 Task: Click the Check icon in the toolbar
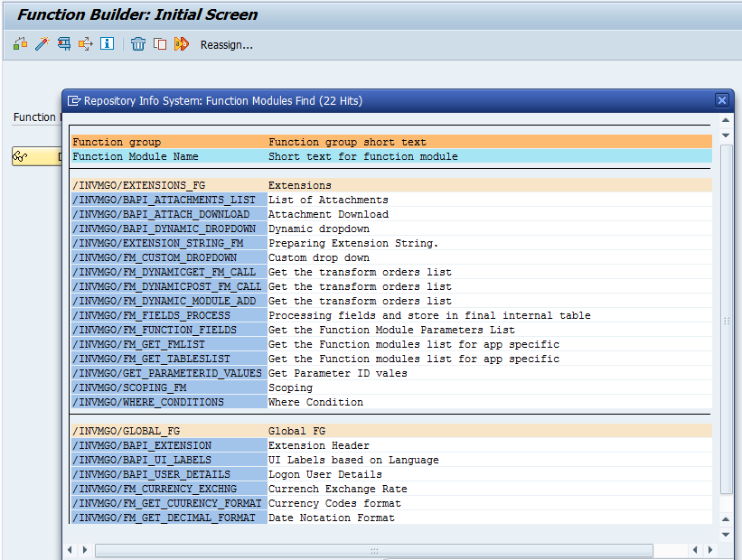(x=20, y=43)
